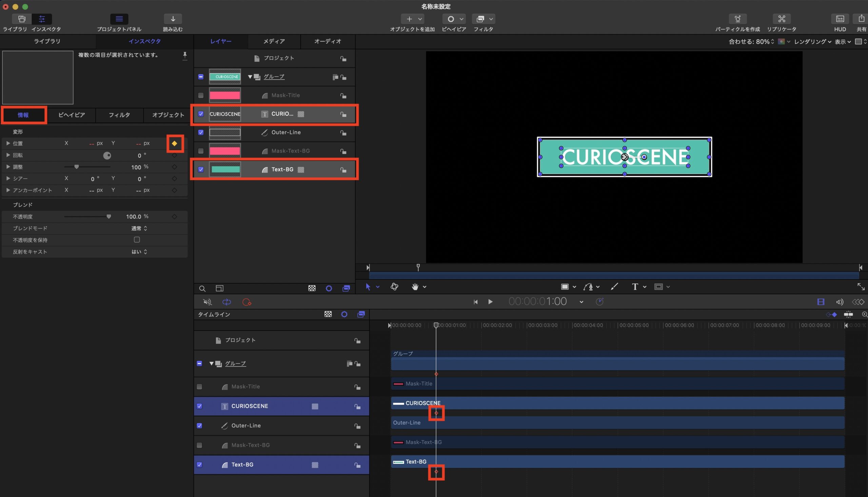Click the loop playback icon
868x497 pixels.
tap(226, 302)
